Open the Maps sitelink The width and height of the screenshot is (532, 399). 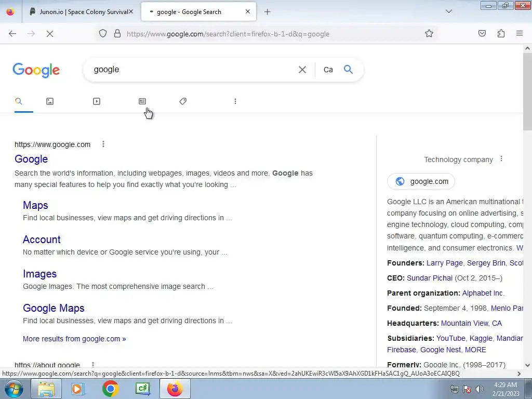pos(35,205)
